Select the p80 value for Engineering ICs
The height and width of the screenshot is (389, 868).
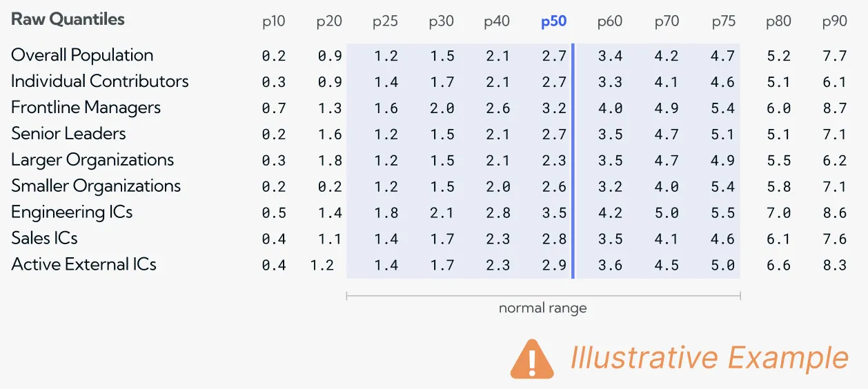point(778,213)
